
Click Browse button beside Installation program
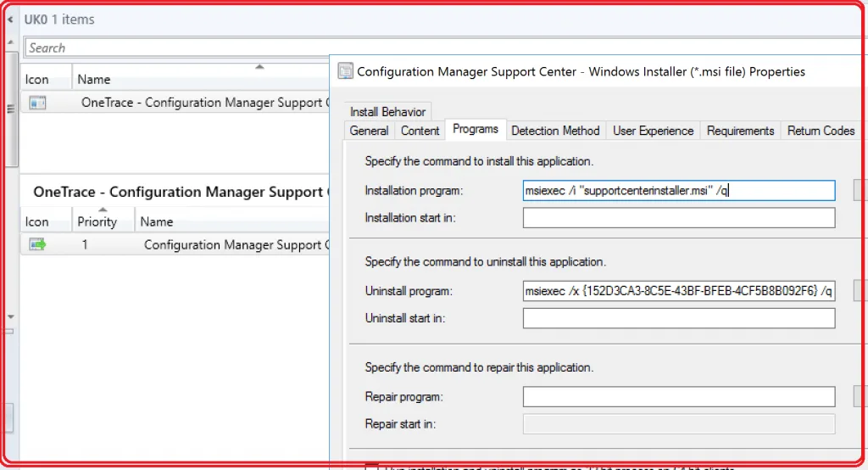tap(861, 191)
